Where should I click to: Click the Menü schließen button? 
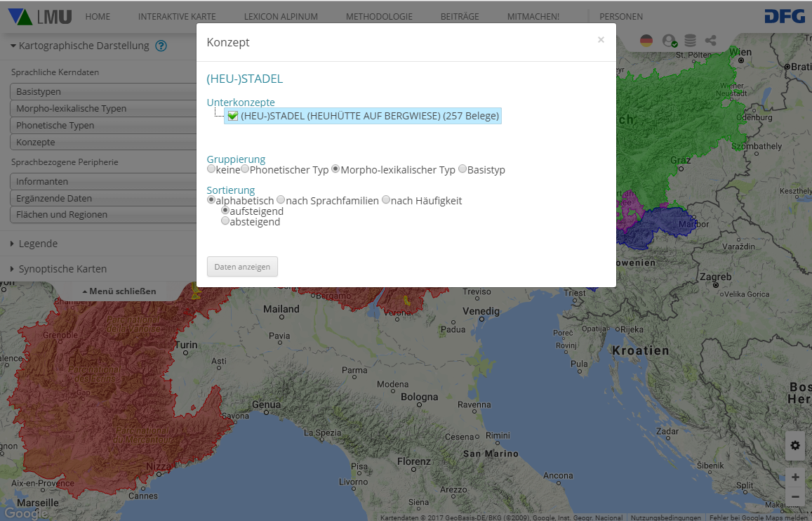click(x=119, y=291)
